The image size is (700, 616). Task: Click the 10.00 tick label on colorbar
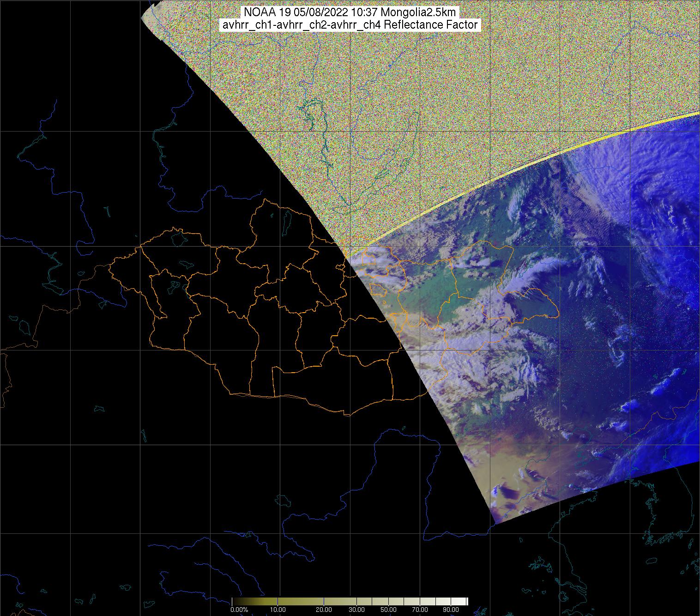(x=278, y=610)
